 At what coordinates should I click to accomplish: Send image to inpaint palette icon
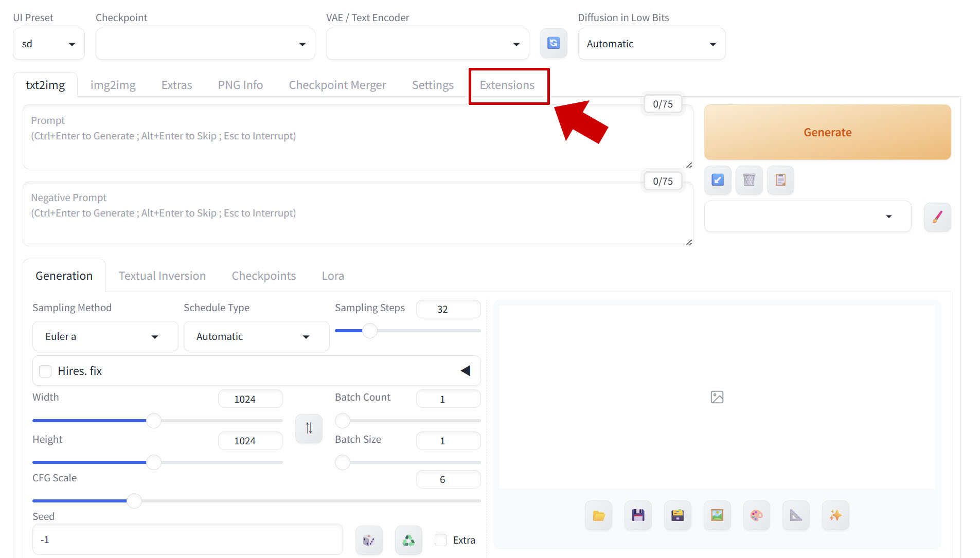(x=756, y=515)
